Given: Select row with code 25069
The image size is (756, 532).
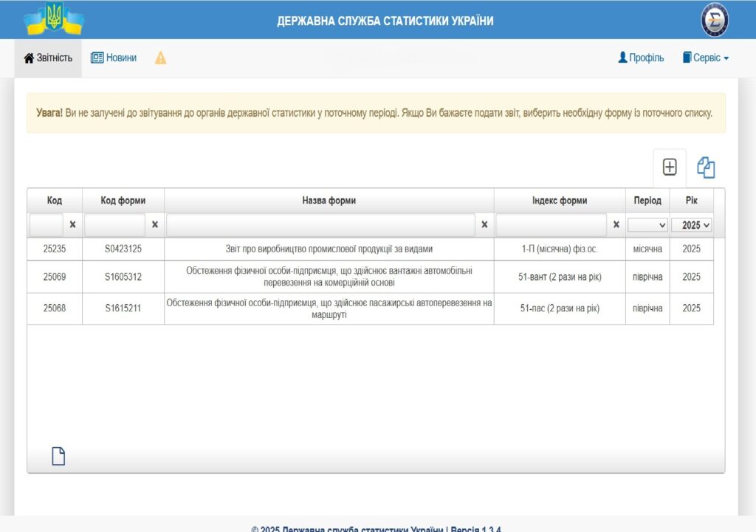Looking at the screenshot, I should (55, 277).
